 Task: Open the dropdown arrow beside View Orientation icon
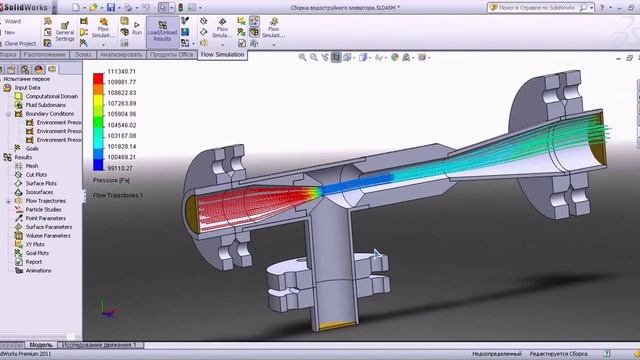353,58
